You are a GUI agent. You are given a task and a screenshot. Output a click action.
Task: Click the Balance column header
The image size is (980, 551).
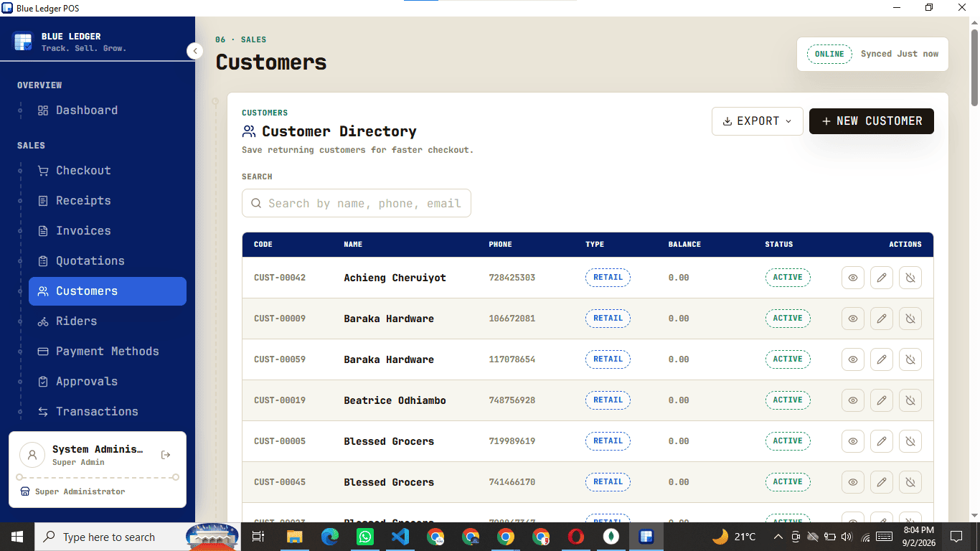(x=684, y=245)
